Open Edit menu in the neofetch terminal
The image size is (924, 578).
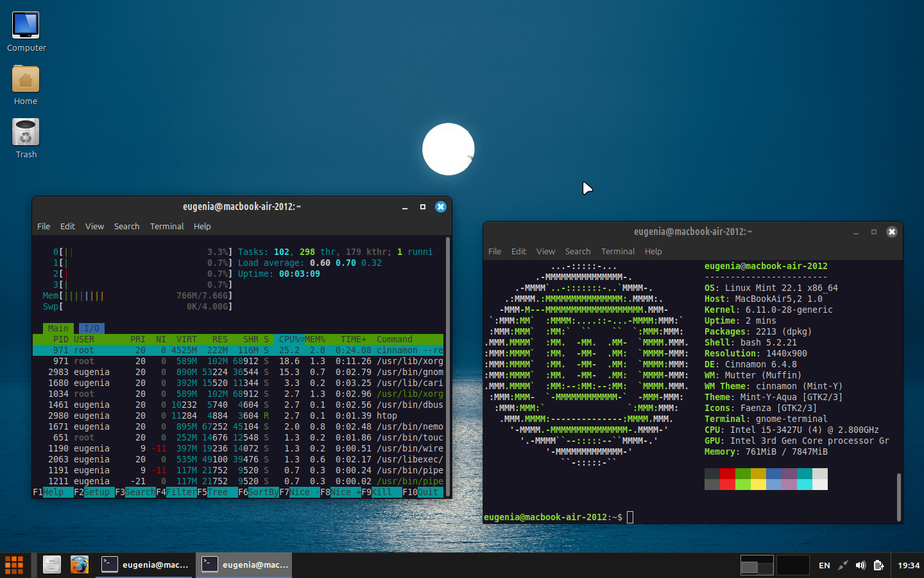coord(518,251)
